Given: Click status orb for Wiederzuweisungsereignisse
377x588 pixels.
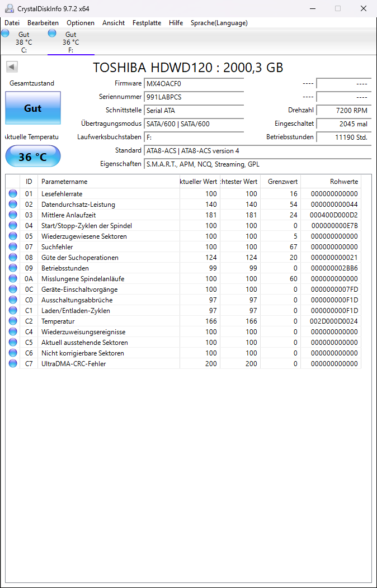Looking at the screenshot, I should (x=13, y=331).
